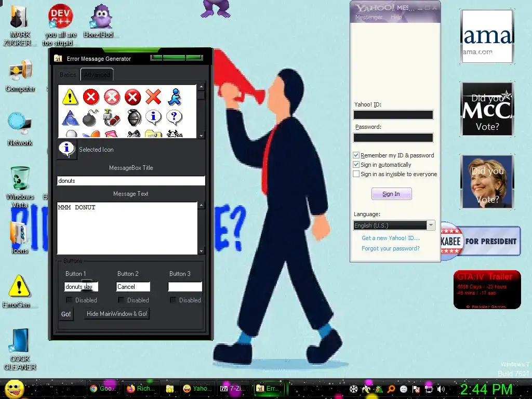Image resolution: width=532 pixels, height=399 pixels.
Task: Click the icon list scroll-down arrow
Action: pyautogui.click(x=201, y=135)
